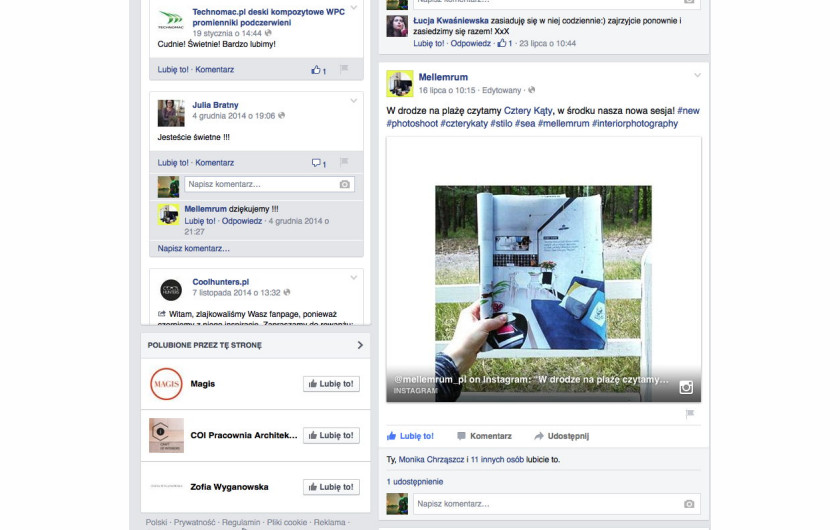Click share arrow icon in Coolhunters.pl post
This screenshot has width=840, height=530.
point(162,314)
